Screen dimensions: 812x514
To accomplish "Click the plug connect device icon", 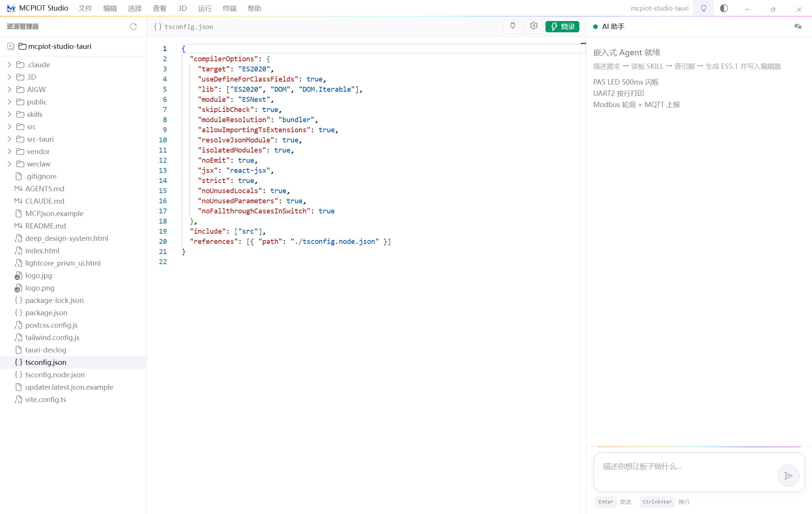I will (x=513, y=26).
